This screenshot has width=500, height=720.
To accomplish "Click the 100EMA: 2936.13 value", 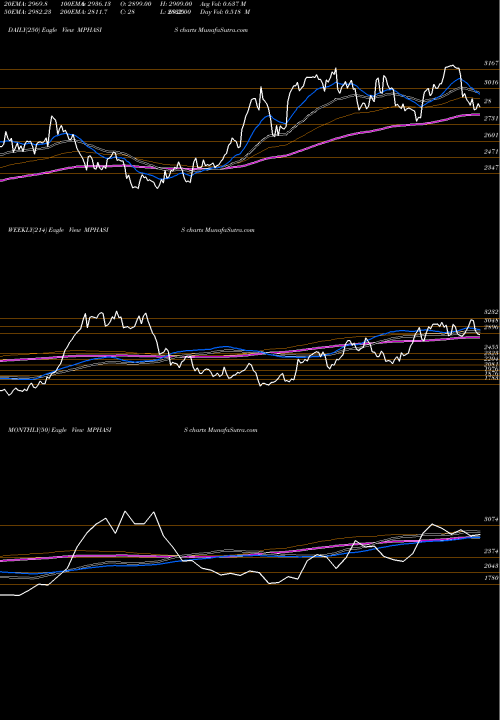I will [x=85, y=4].
